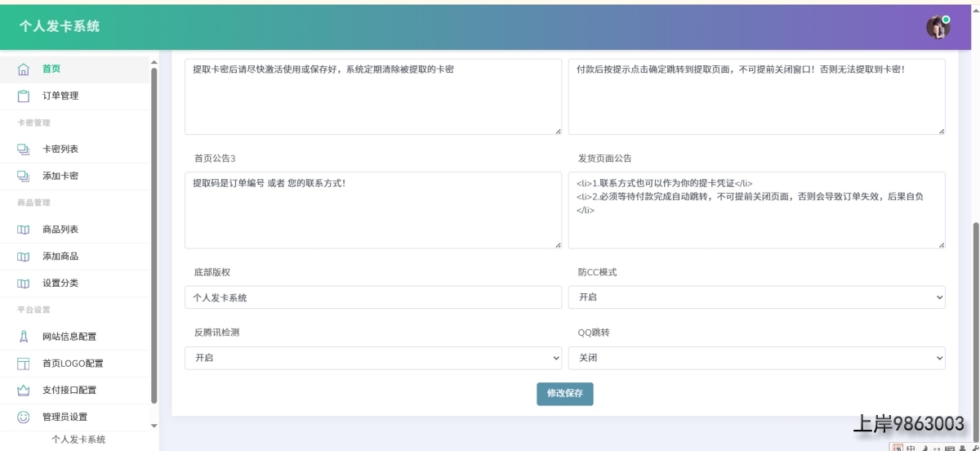The image size is (980, 451).
Task: Click the 个人发卡系统 header title
Action: [x=60, y=26]
